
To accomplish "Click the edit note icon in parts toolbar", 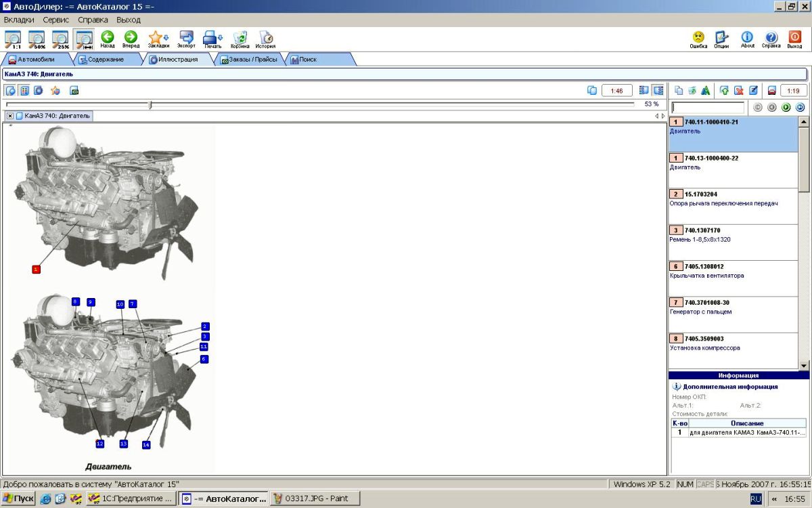I will coord(752,90).
